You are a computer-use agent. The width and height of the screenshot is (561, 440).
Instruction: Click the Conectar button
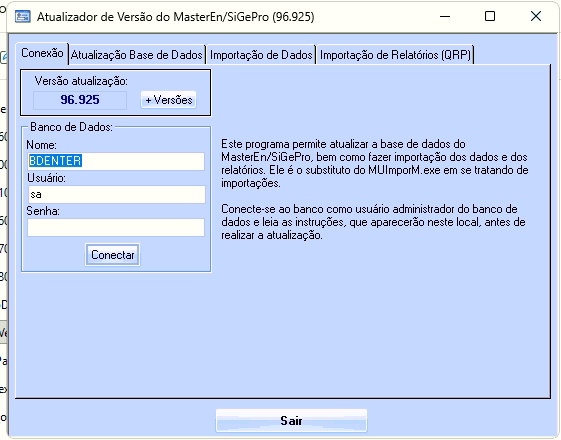tap(113, 255)
